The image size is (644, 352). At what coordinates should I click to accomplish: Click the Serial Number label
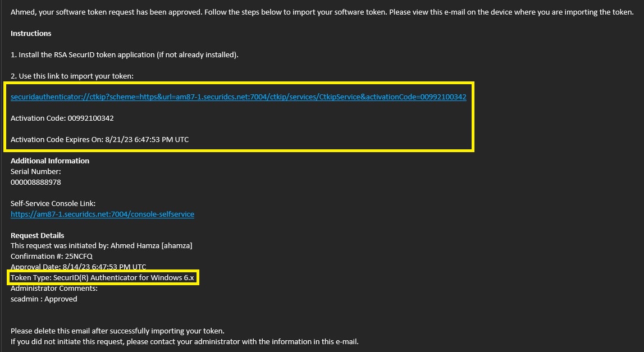point(36,172)
